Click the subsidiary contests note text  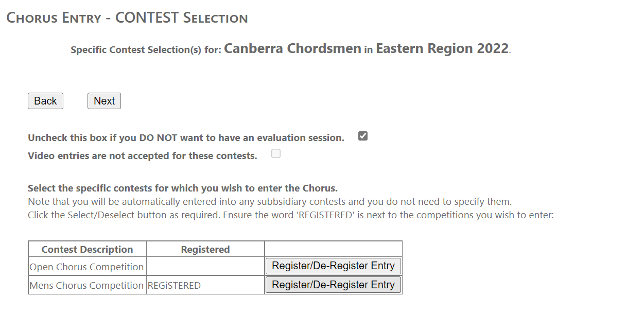click(269, 202)
